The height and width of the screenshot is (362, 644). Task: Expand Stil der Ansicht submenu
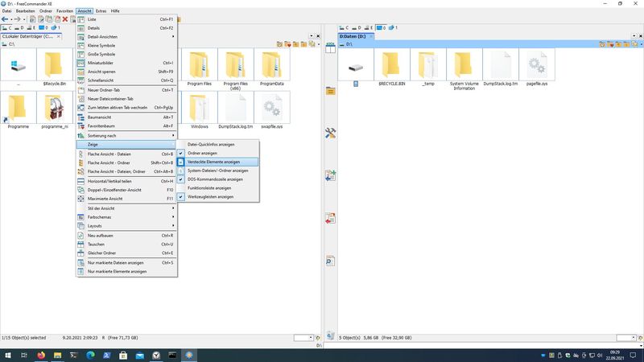(x=126, y=208)
